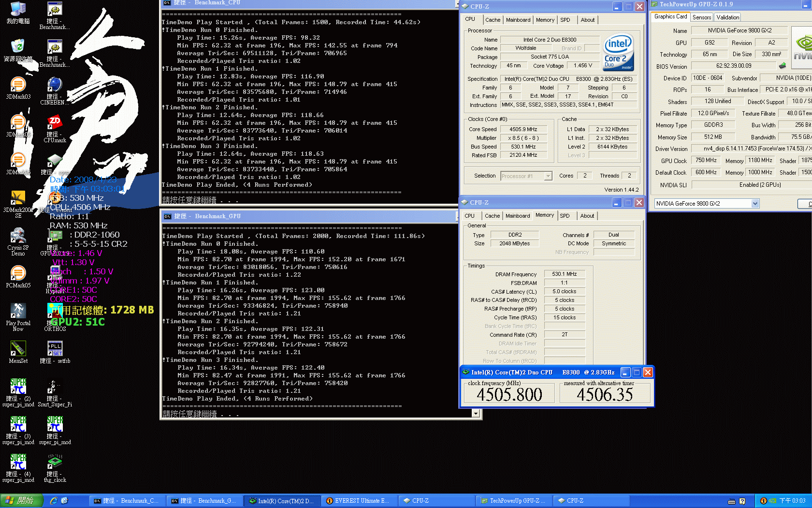Open GPU-Z Validation tab
The image size is (812, 508).
point(727,17)
